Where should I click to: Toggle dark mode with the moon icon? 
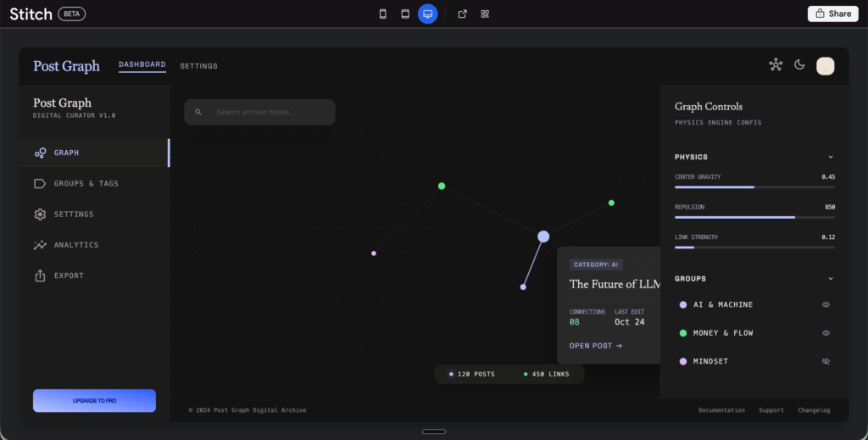coord(799,65)
